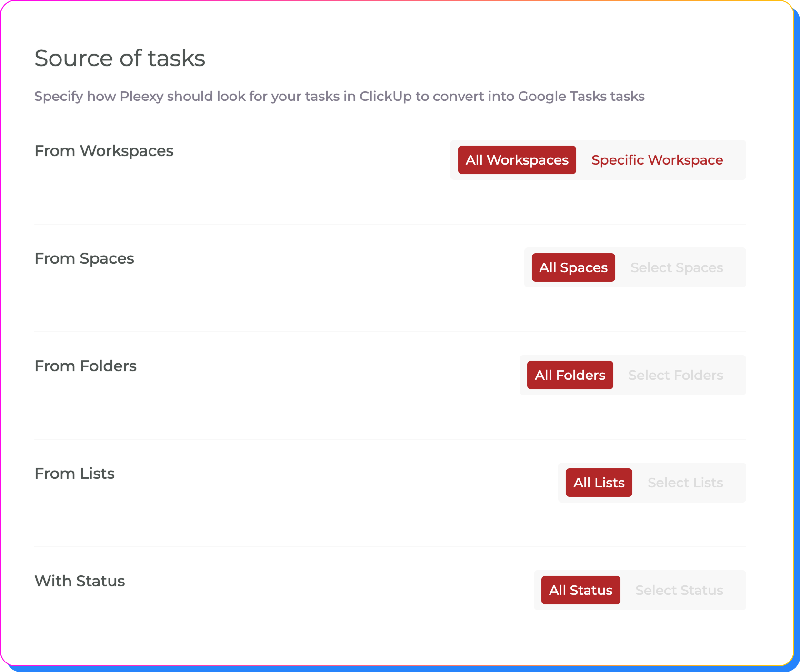Image resolution: width=800 pixels, height=672 pixels.
Task: Select the All Status option
Action: pyautogui.click(x=581, y=590)
